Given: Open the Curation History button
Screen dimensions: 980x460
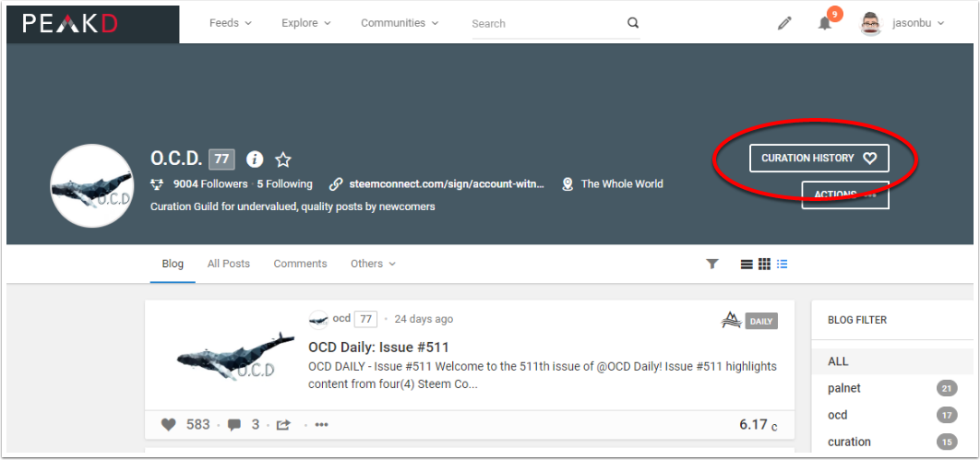Looking at the screenshot, I should (x=819, y=159).
